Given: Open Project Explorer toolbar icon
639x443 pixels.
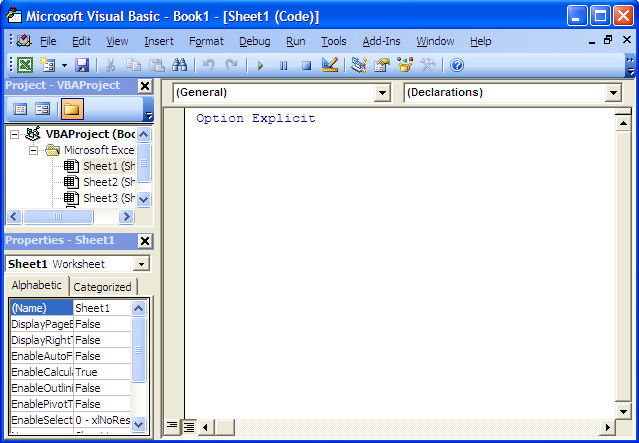Looking at the screenshot, I should [359, 65].
